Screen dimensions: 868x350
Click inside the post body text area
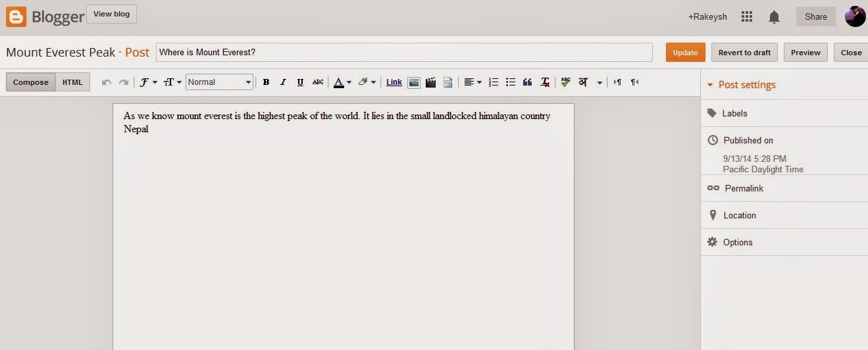pyautogui.click(x=344, y=227)
